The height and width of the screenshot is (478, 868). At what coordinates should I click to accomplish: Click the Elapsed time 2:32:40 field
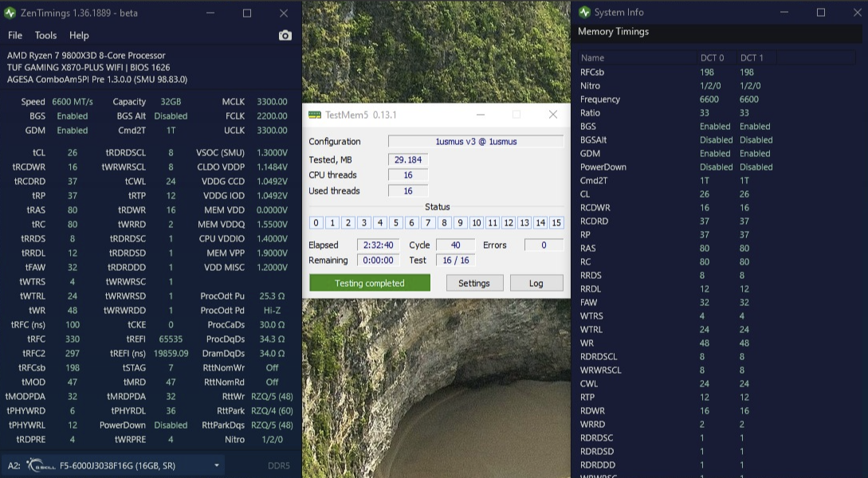tap(378, 245)
